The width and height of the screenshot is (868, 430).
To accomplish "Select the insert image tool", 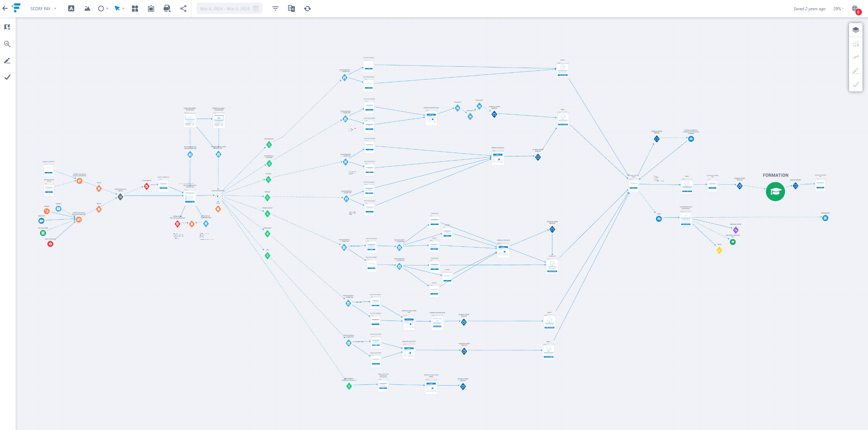I will click(87, 8).
